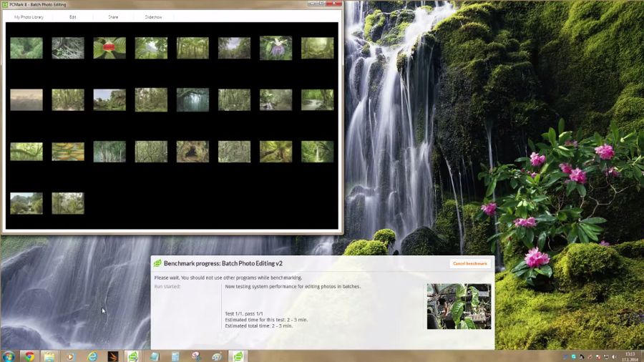Select the purple passion flower thumbnail
Screen dimensions: 644x362
[275, 48]
